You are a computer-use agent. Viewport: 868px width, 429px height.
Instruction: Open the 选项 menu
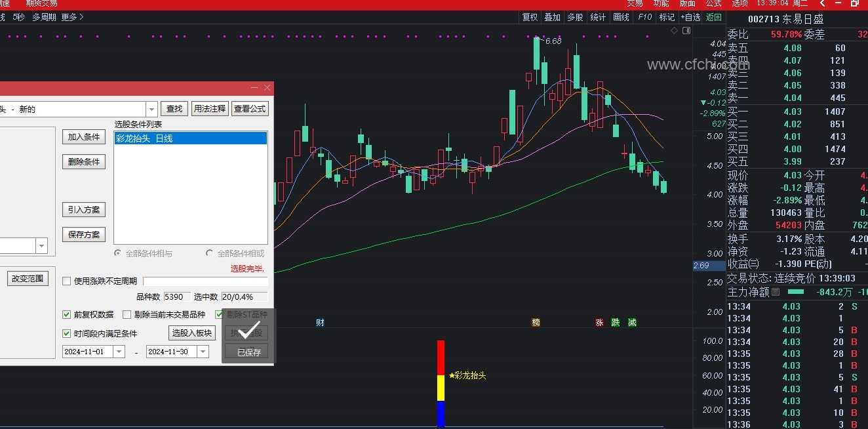tap(740, 4)
